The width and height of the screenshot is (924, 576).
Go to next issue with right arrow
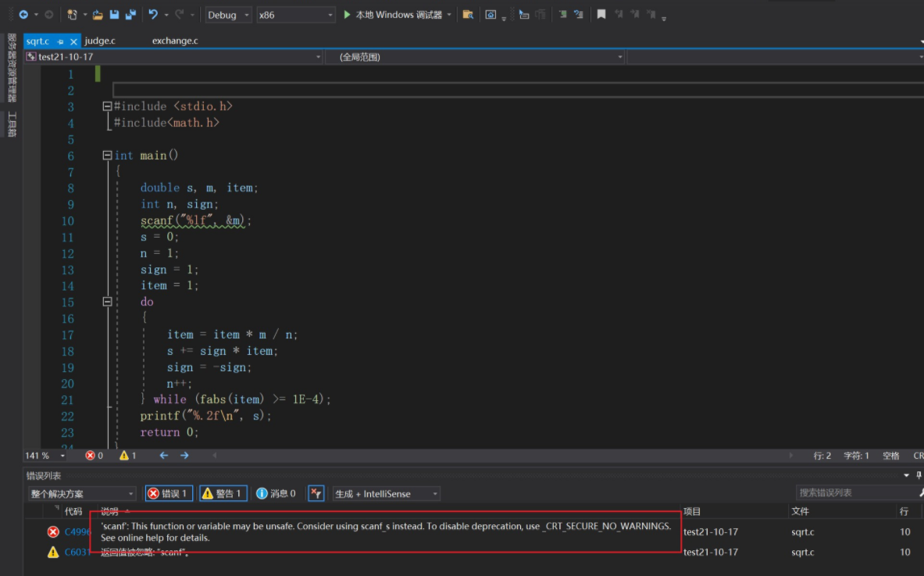coord(184,455)
